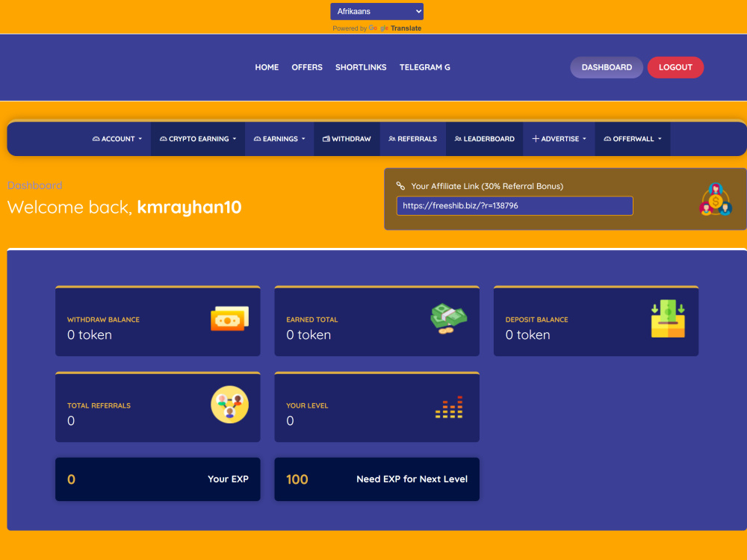Click the TOTAL REFERRALS label

point(99,405)
